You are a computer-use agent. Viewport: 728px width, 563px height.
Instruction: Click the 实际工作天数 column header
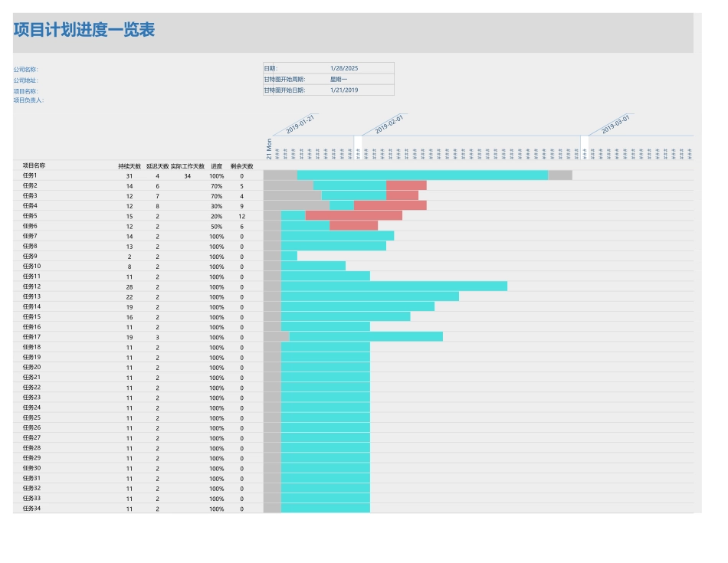tap(188, 165)
